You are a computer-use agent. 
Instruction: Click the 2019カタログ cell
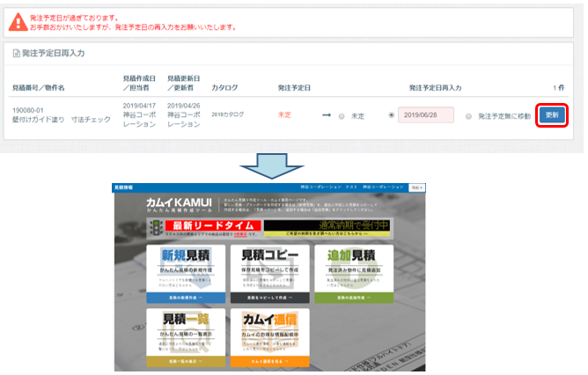tap(228, 114)
